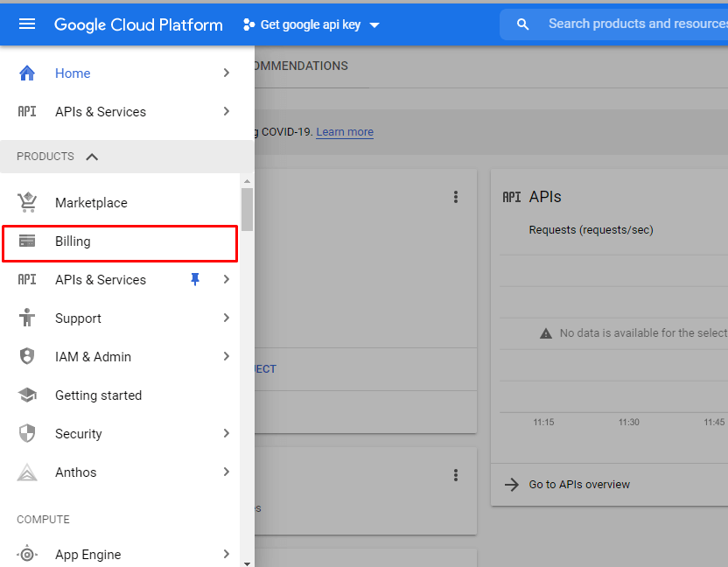Select Billing in the sidebar menu

point(73,241)
